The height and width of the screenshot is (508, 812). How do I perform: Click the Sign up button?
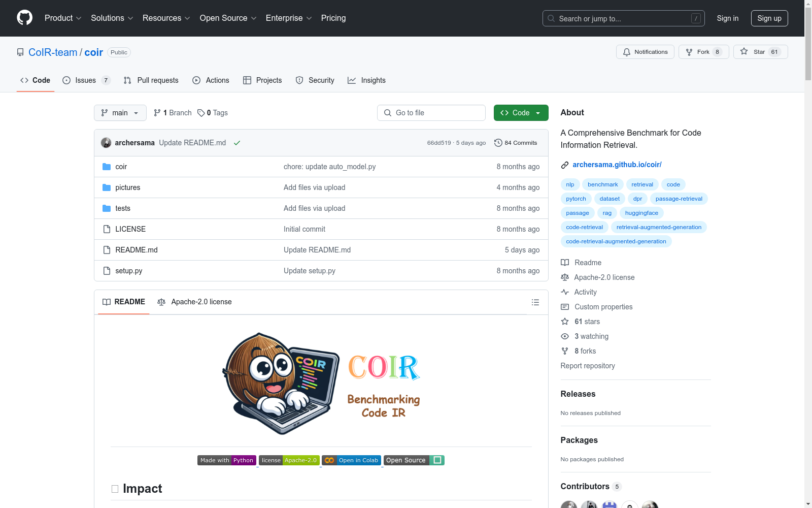click(x=769, y=18)
